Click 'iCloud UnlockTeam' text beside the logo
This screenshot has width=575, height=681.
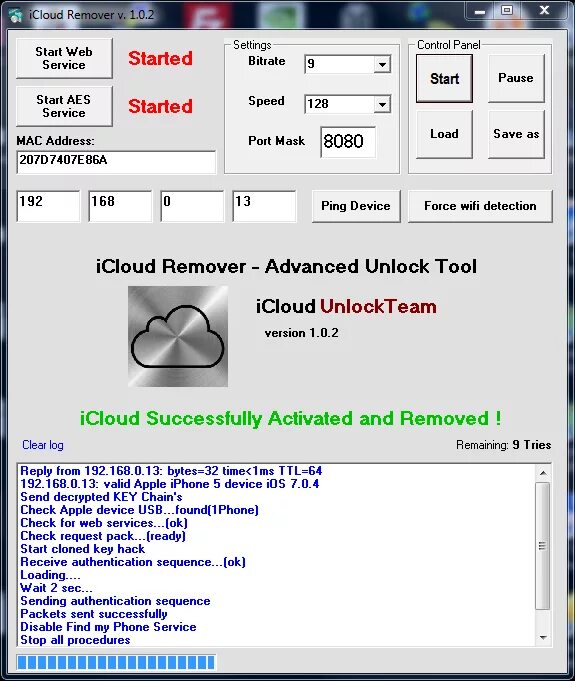point(346,307)
